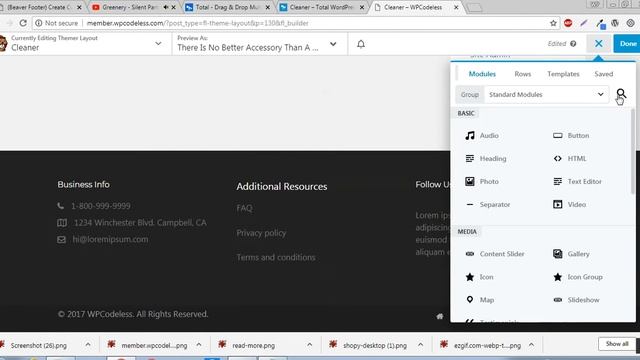640x360 pixels.
Task: Add the Content Slider module
Action: tap(495, 254)
